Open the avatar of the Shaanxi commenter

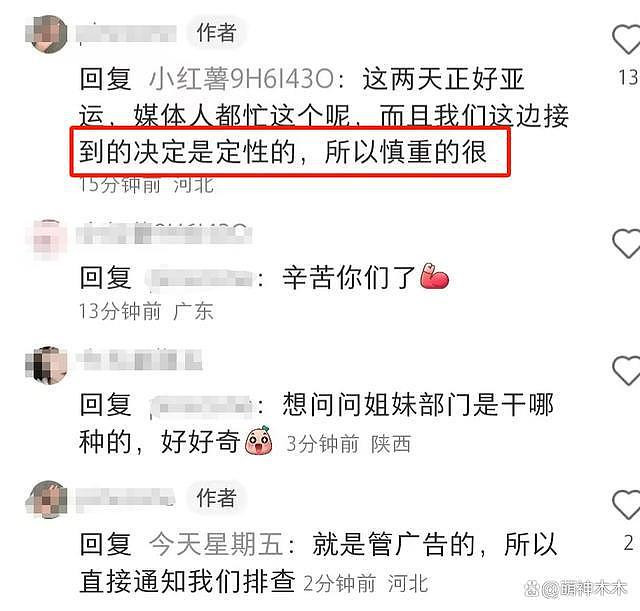point(47,365)
